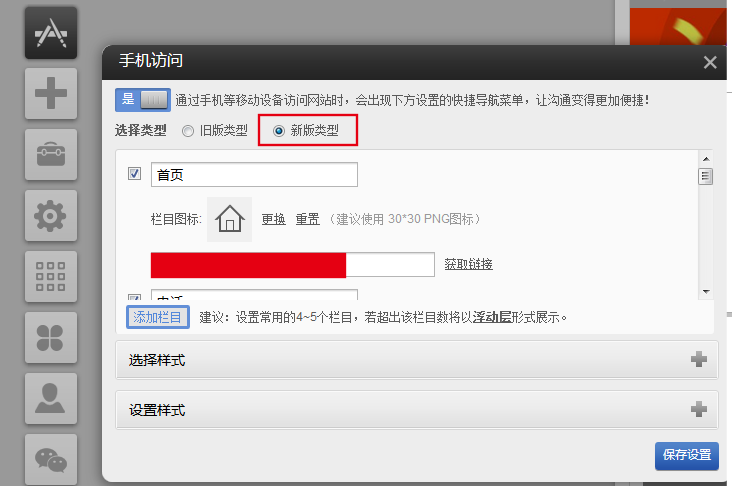
Task: Click the 重置 icon link
Action: tap(307, 219)
